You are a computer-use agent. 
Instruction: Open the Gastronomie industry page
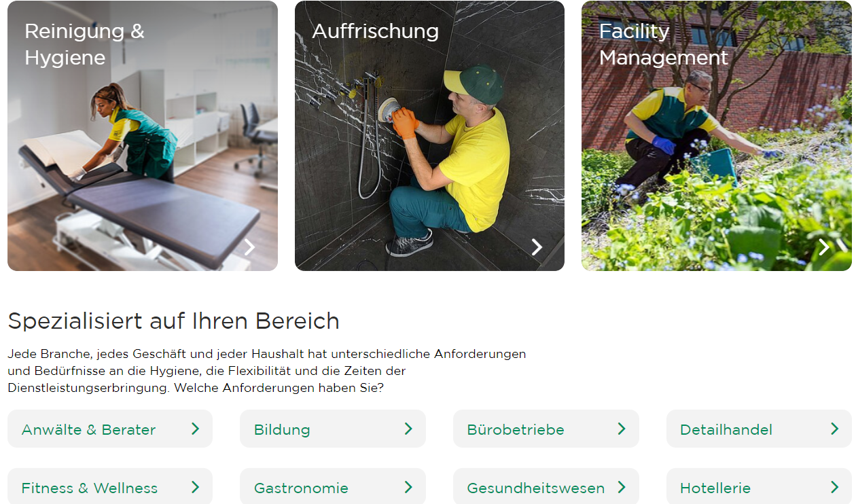tap(333, 486)
